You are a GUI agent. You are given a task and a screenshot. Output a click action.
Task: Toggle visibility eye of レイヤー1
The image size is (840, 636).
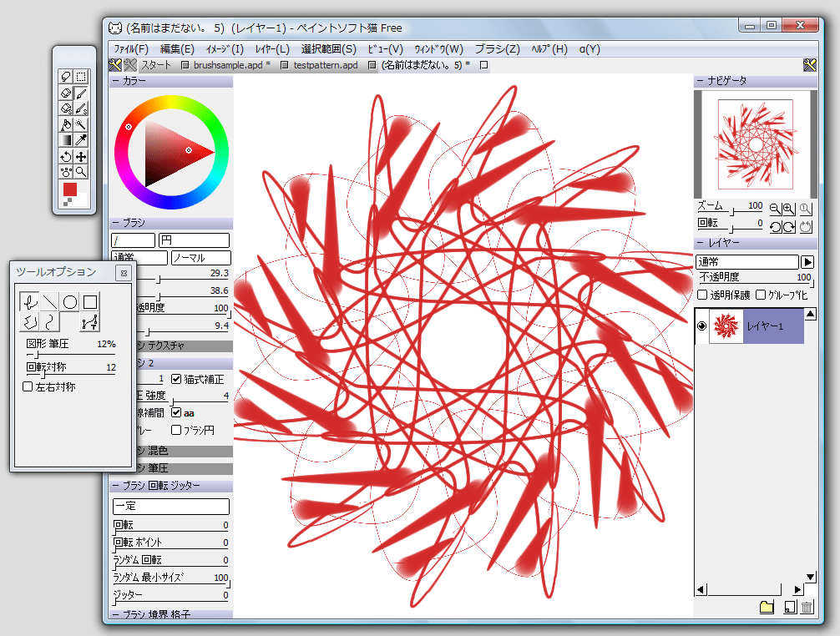pyautogui.click(x=701, y=326)
